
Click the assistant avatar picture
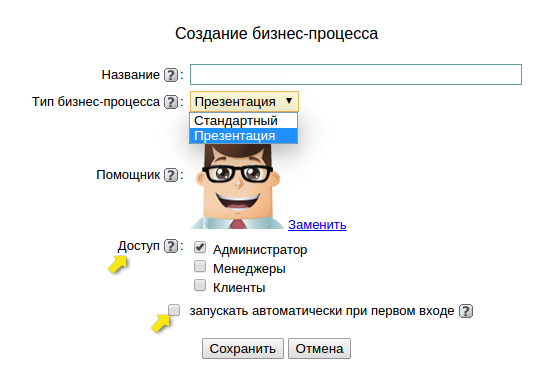pyautogui.click(x=237, y=187)
